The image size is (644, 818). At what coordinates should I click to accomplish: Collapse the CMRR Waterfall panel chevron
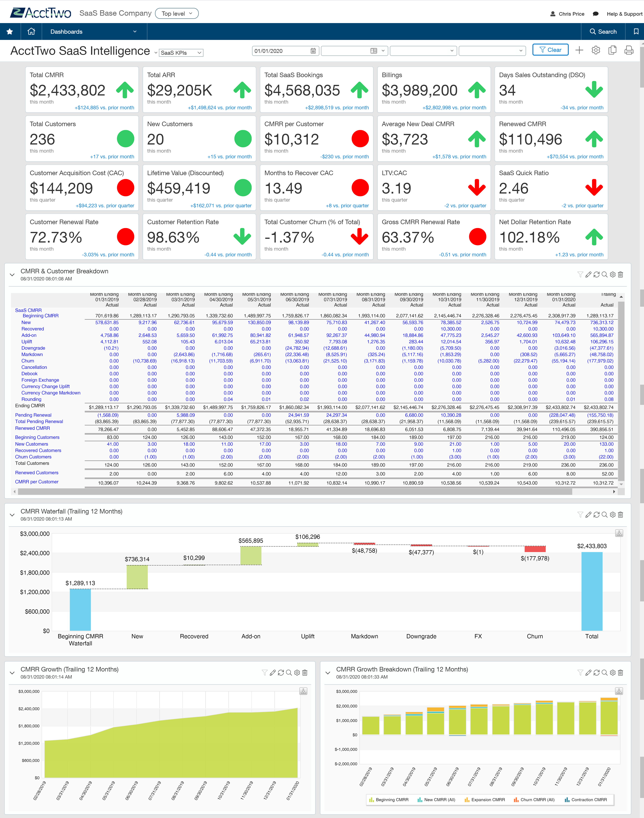coord(12,515)
